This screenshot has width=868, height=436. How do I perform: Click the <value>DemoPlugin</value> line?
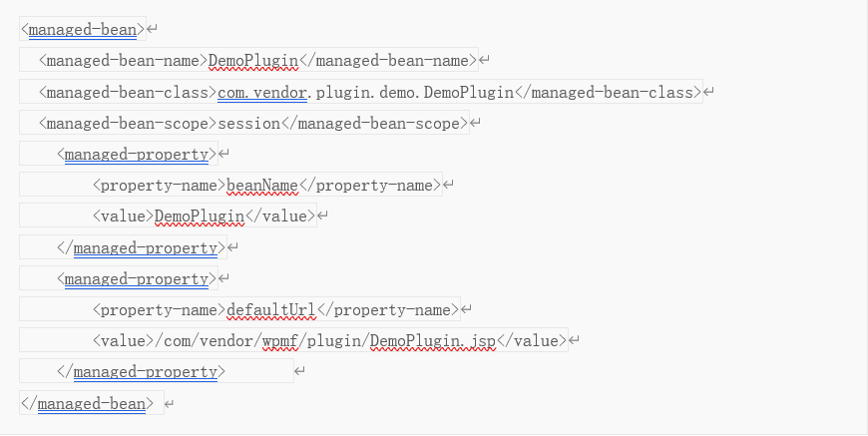(x=169, y=216)
